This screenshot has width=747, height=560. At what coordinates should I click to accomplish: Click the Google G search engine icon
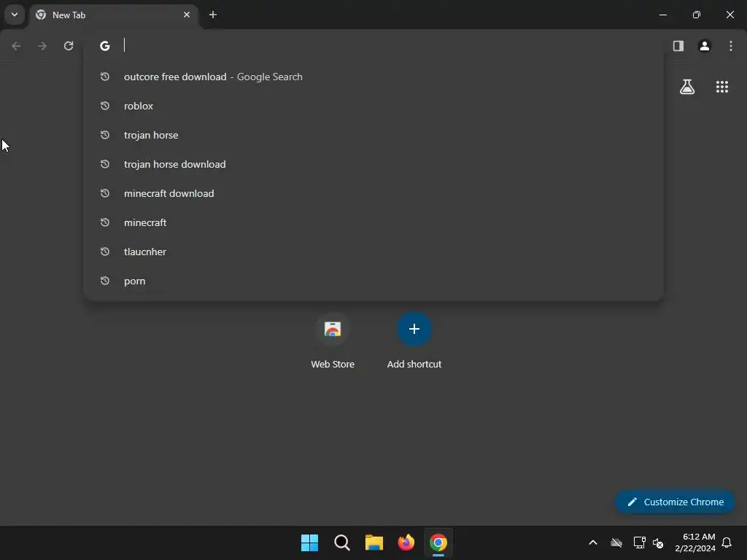(x=105, y=46)
